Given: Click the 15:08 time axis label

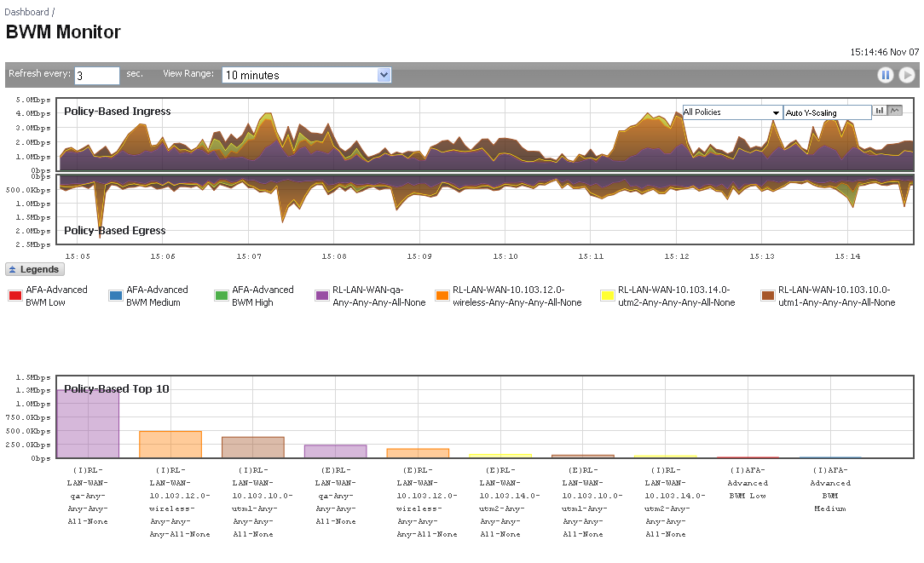Looking at the screenshot, I should click(x=334, y=256).
